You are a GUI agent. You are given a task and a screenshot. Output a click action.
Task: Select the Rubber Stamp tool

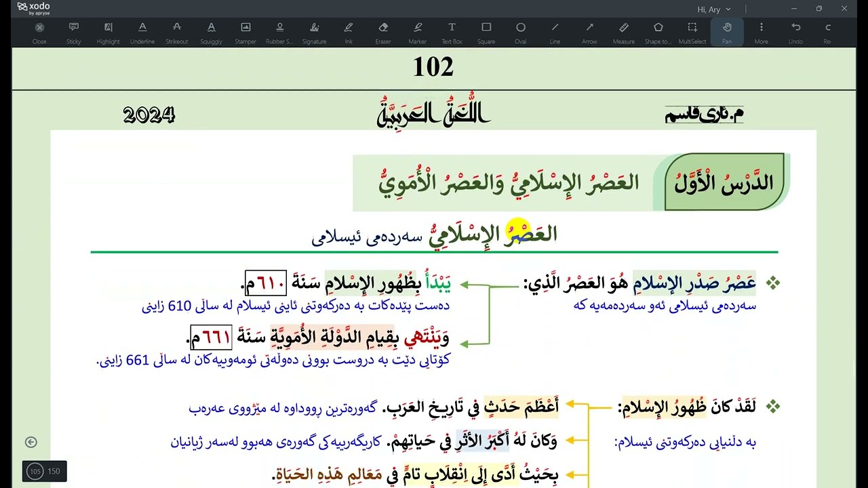[x=279, y=32]
